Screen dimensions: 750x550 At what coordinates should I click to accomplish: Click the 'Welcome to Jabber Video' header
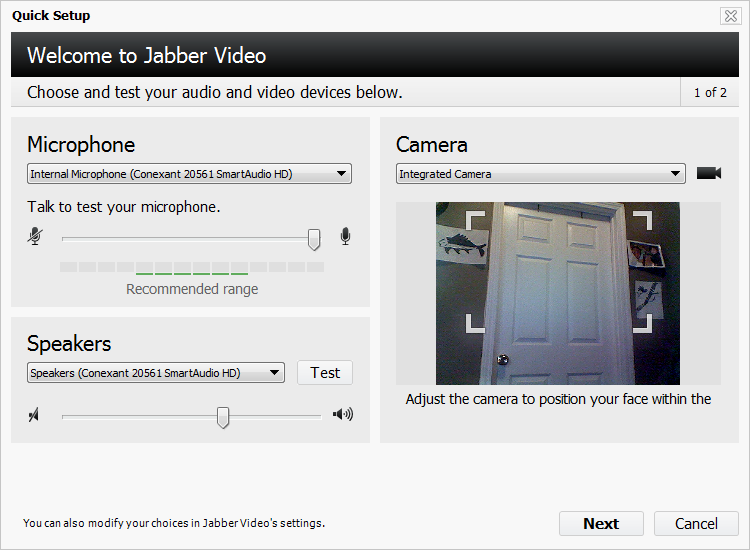click(146, 55)
